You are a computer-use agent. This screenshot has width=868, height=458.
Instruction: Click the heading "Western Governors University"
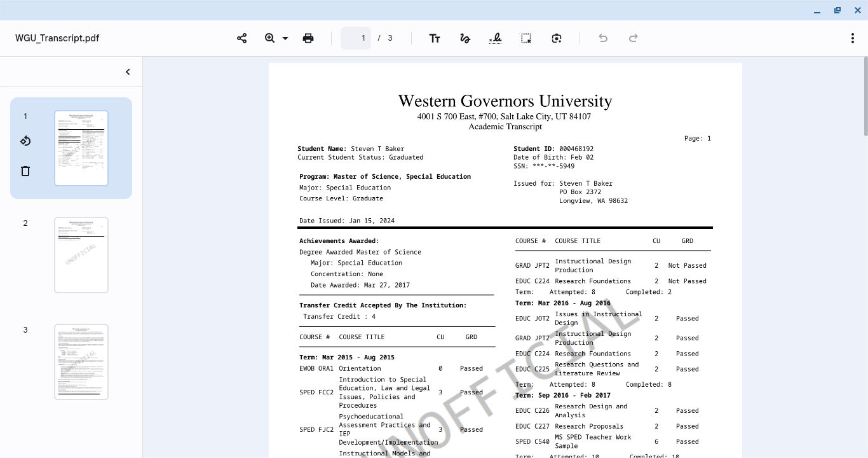coord(505,101)
